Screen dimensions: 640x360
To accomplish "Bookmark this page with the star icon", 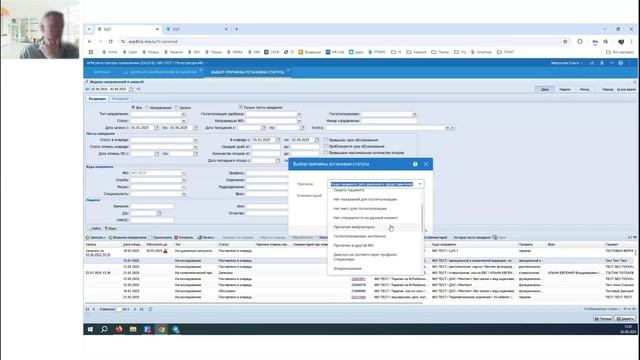I will (565, 42).
